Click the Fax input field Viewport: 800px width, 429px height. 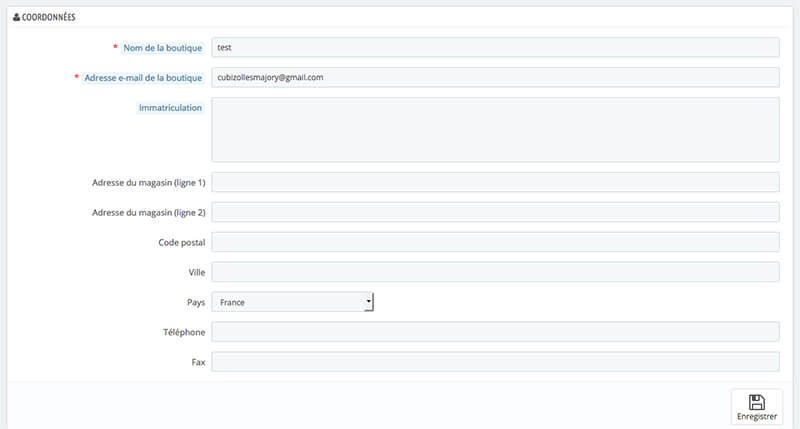[x=495, y=362]
